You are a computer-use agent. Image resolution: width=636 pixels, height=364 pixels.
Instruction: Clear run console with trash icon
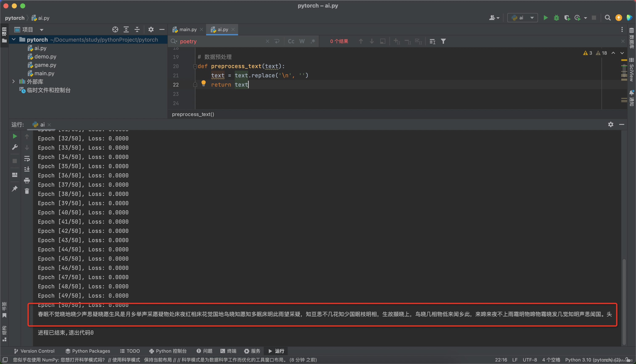27,191
